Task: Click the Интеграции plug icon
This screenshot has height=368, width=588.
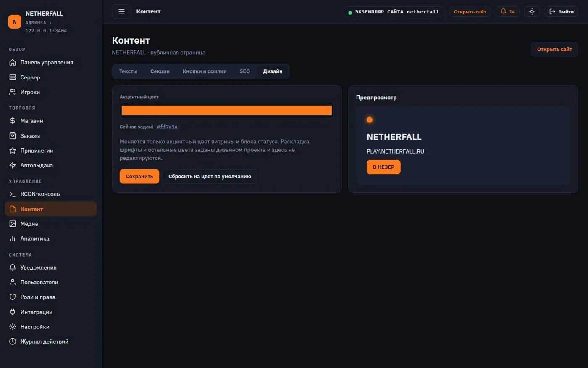Action: coord(13,312)
